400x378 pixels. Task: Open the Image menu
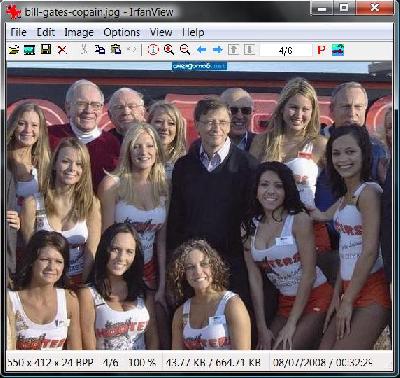click(79, 32)
